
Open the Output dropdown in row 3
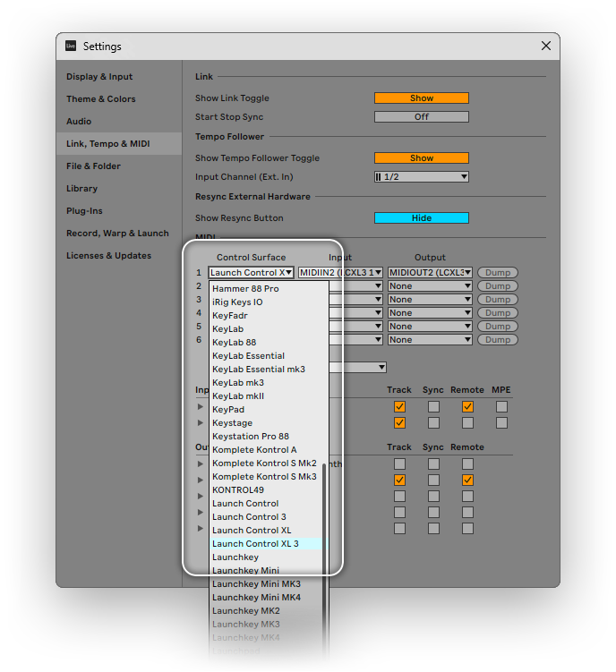click(430, 300)
